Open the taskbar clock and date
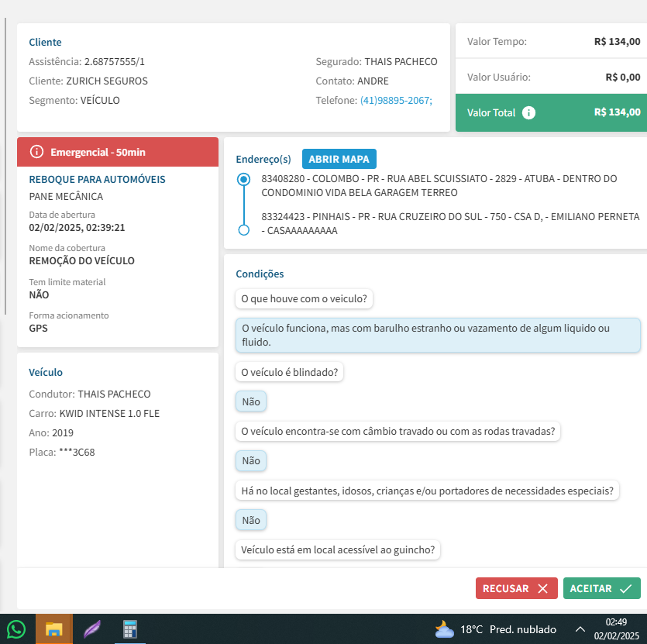This screenshot has width=647, height=644. coord(615,629)
